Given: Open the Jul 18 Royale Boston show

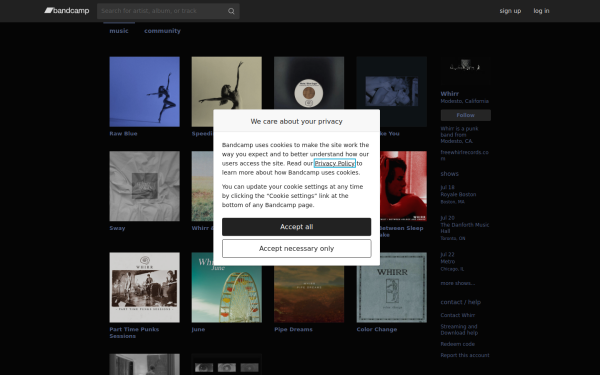Looking at the screenshot, I should click(x=458, y=194).
